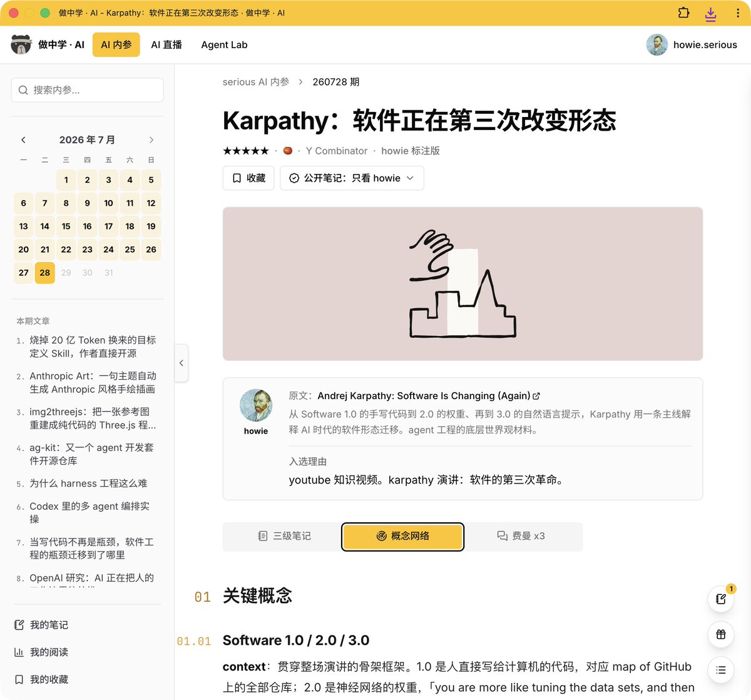Viewport: 751px width, 700px height.
Task: Open article 烧掉 20 亿 Token 换来的目标
Action: (x=93, y=347)
